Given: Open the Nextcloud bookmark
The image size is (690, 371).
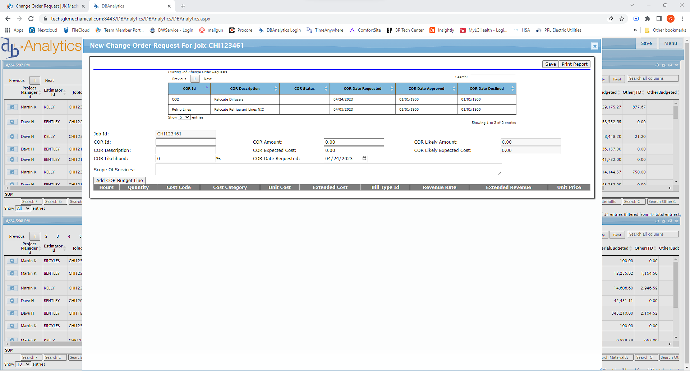Looking at the screenshot, I should click(43, 30).
